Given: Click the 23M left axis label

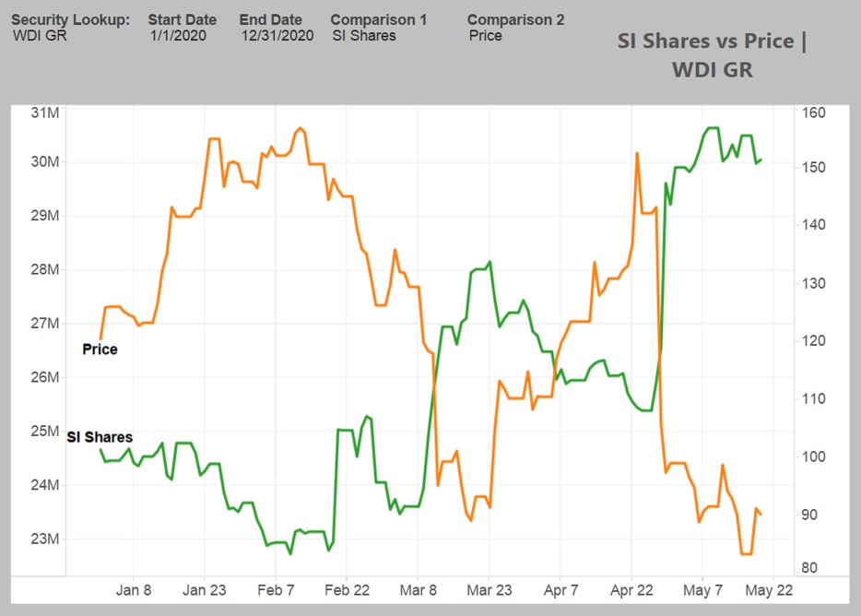Looking at the screenshot, I should coord(43,539).
